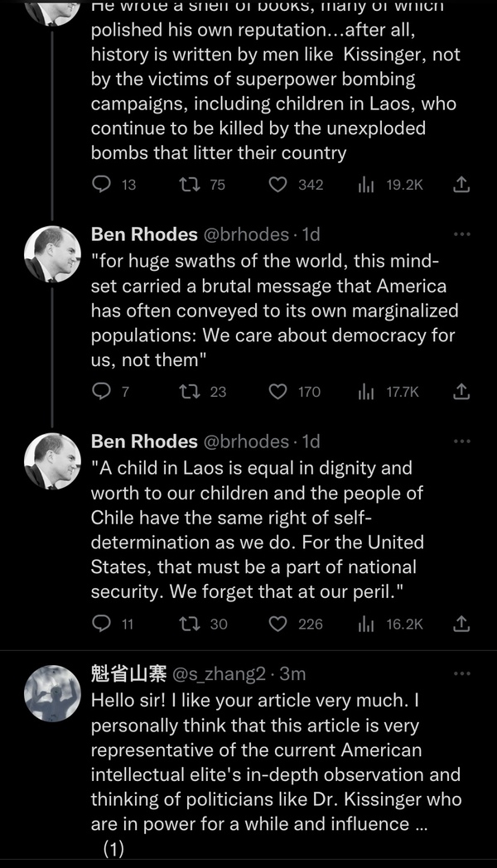Image resolution: width=497 pixels, height=868 pixels.
Task: Open Ben Rhodes profile from "A child in Laos" tweet
Action: coord(144,441)
